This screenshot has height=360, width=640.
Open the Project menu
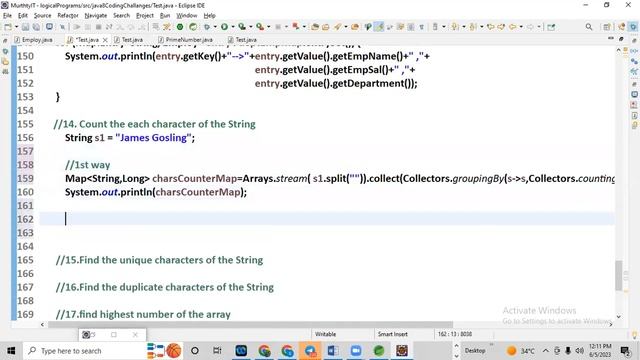coord(144,16)
